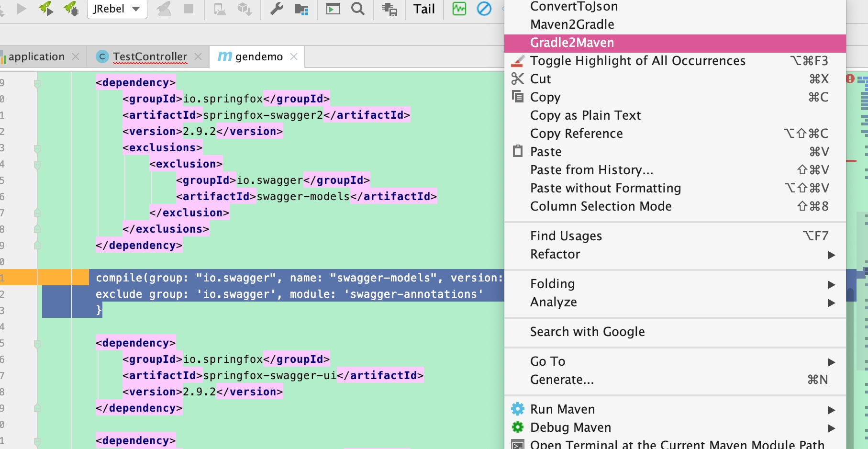Click the red error indicator above the editor scrollbar

(850, 79)
